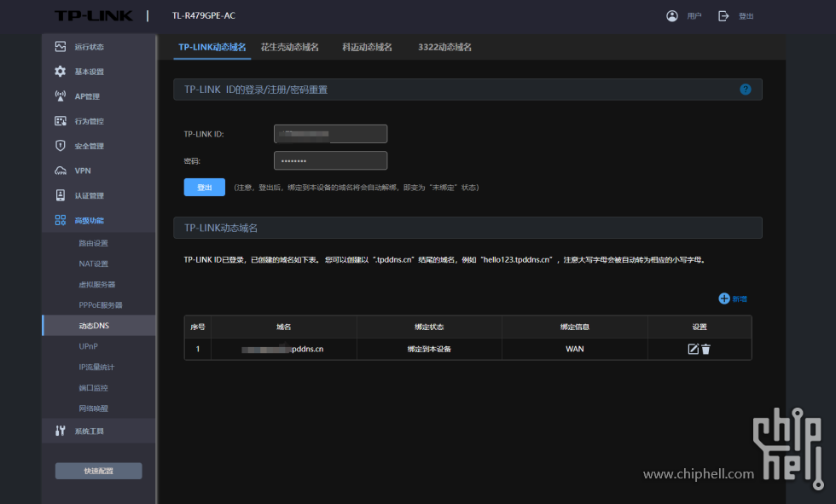The image size is (836, 504).
Task: Click the system tools icon
Action: tap(61, 431)
